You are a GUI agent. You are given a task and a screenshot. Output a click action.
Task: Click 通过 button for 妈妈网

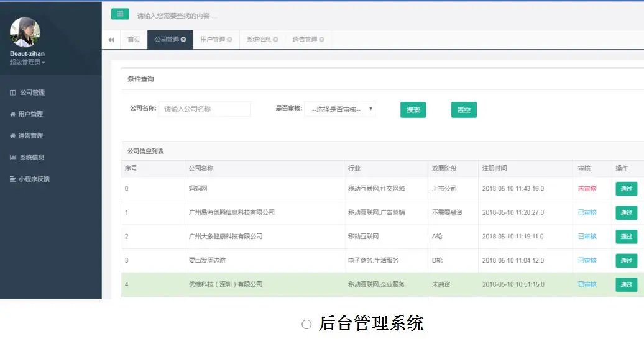click(626, 189)
